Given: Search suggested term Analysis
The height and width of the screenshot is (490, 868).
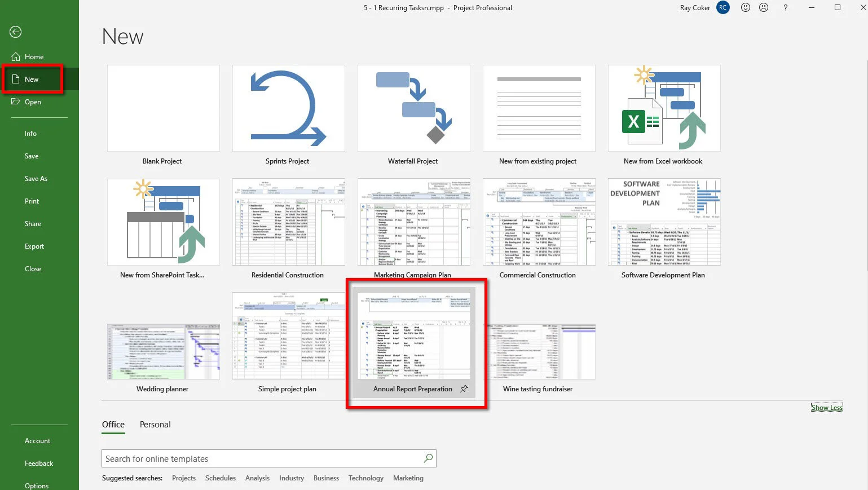Looking at the screenshot, I should (x=258, y=478).
